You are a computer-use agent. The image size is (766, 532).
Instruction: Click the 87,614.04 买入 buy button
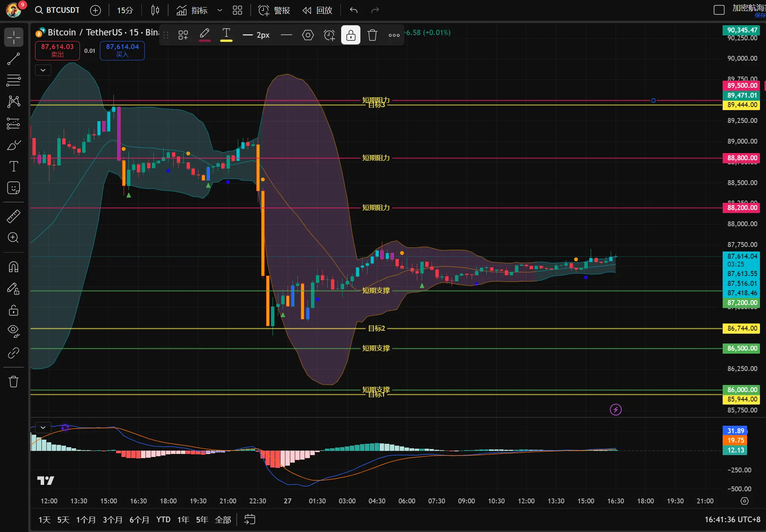pyautogui.click(x=122, y=50)
